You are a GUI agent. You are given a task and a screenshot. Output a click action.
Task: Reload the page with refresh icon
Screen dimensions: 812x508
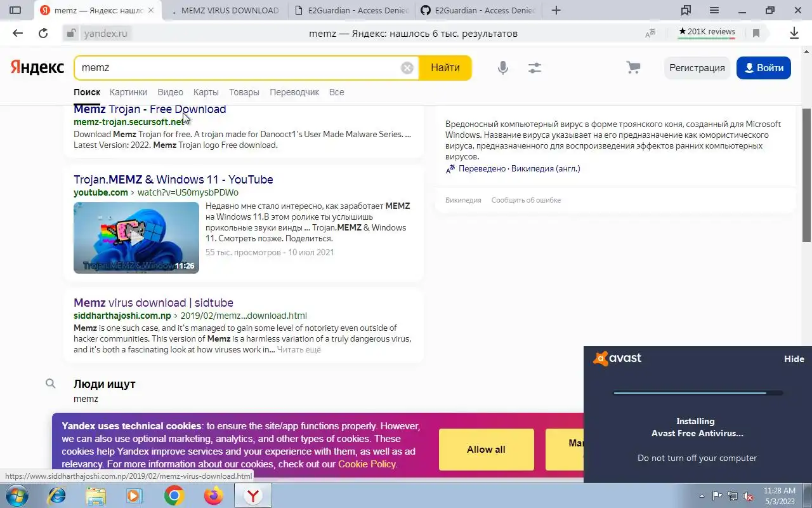coord(43,34)
